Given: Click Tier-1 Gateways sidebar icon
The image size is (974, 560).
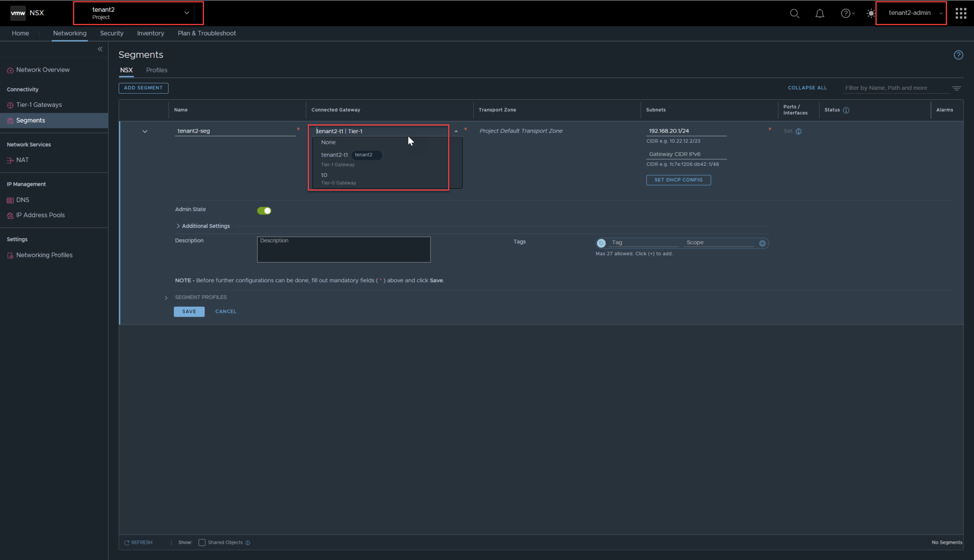Looking at the screenshot, I should click(x=10, y=105).
